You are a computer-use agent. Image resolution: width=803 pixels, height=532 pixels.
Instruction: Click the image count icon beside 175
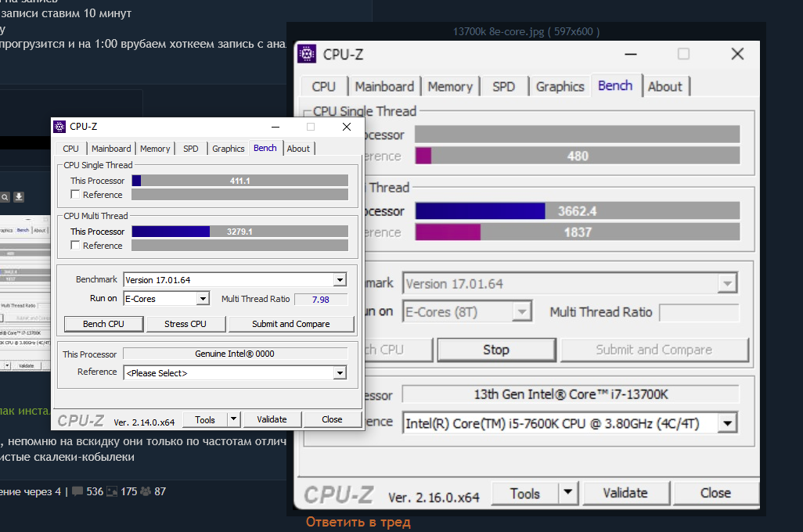112,491
